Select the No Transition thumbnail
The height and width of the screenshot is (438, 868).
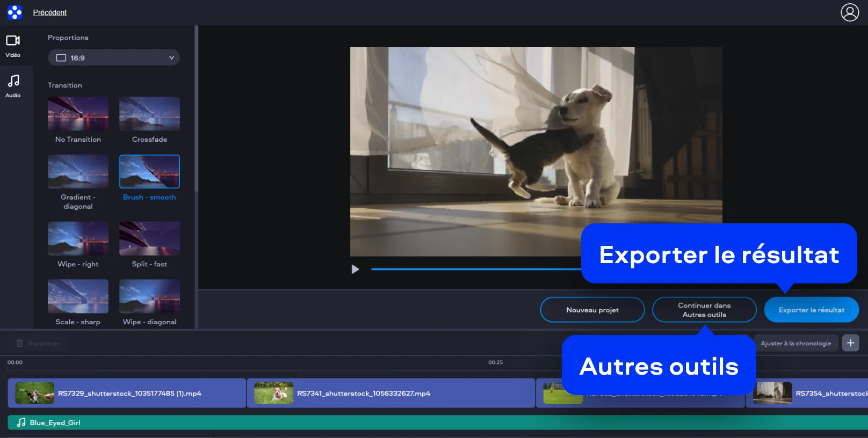point(78,114)
